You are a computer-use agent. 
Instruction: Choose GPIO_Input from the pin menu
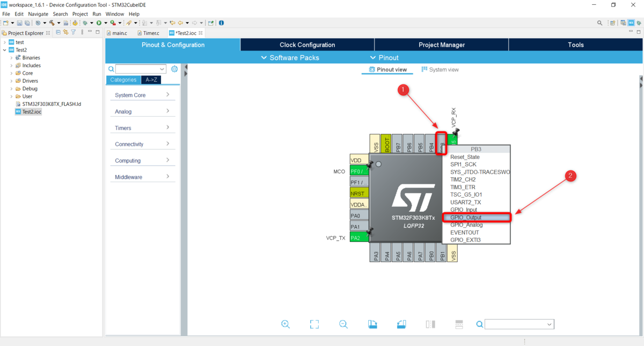point(477,210)
